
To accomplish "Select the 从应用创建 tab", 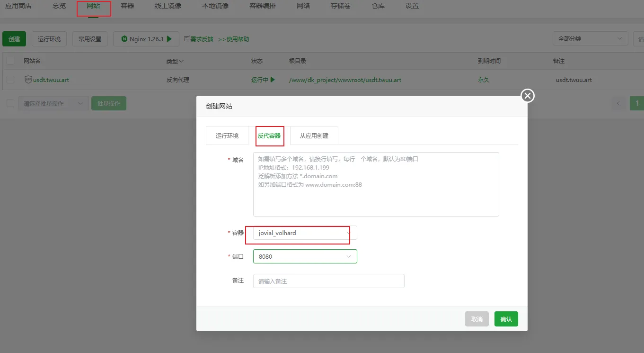I will [314, 136].
